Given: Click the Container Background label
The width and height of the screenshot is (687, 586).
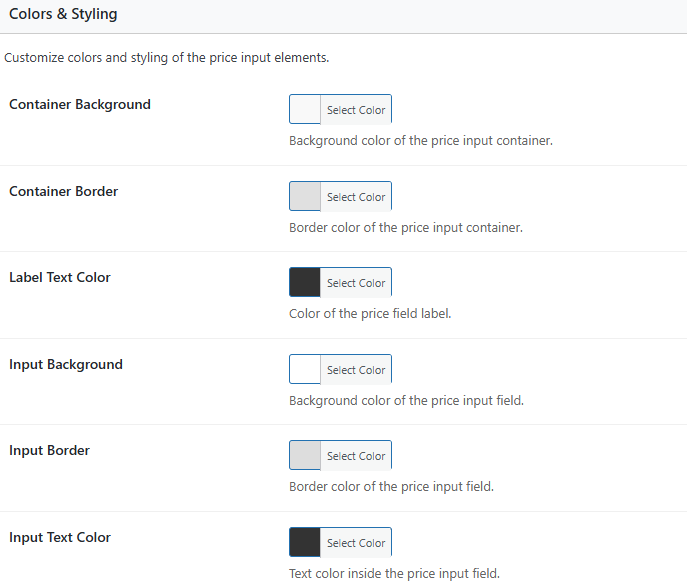Looking at the screenshot, I should point(80,104).
